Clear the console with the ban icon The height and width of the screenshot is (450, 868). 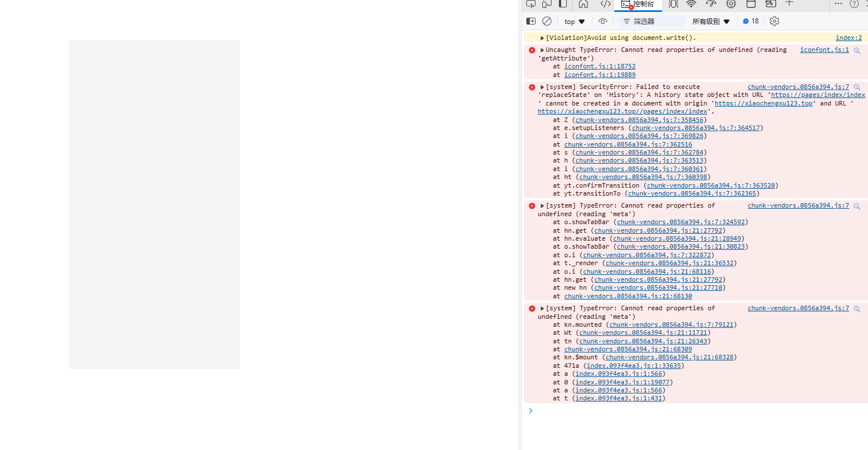click(x=547, y=21)
